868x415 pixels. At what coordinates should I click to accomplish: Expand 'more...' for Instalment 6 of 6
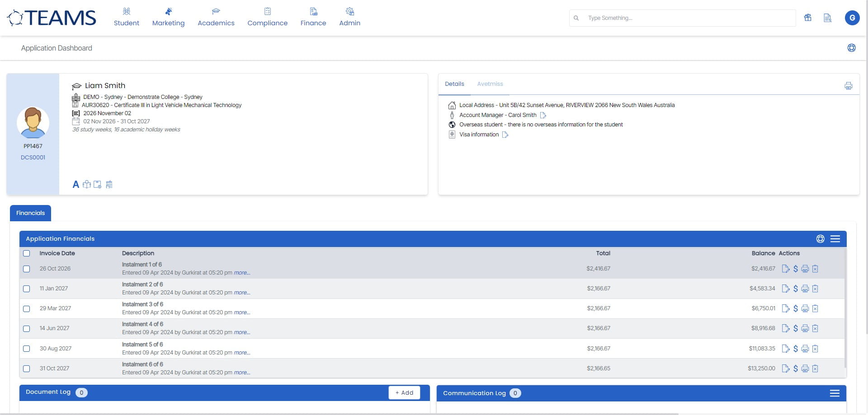pos(242,373)
